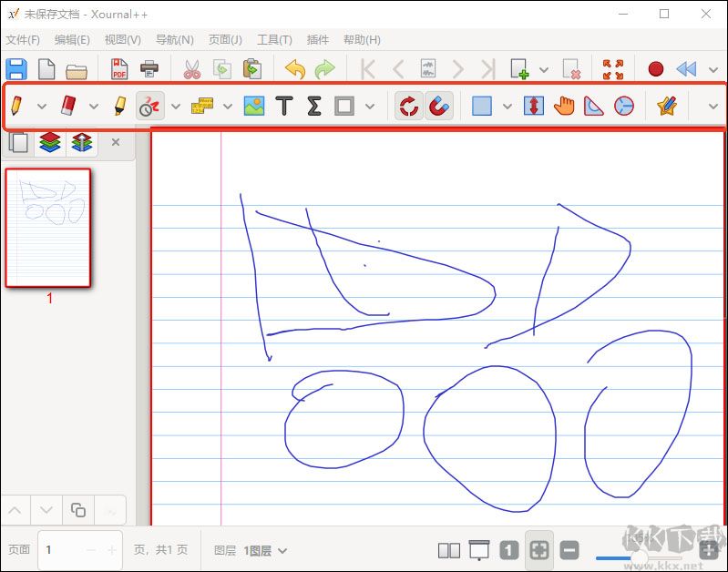Export as PDF
Screen dimensions: 728x572
tap(119, 69)
